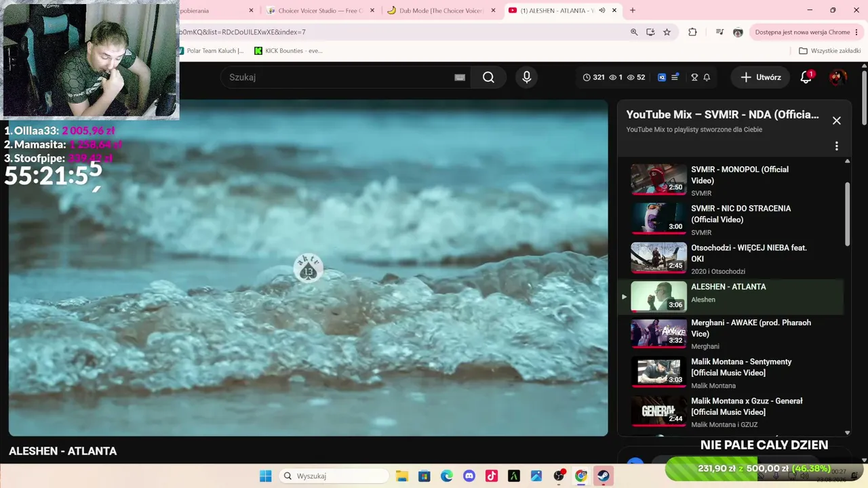This screenshot has width=868, height=488.
Task: Click the 'YouTube Mix – SVM!R - NDA' playlist title
Action: (x=722, y=115)
